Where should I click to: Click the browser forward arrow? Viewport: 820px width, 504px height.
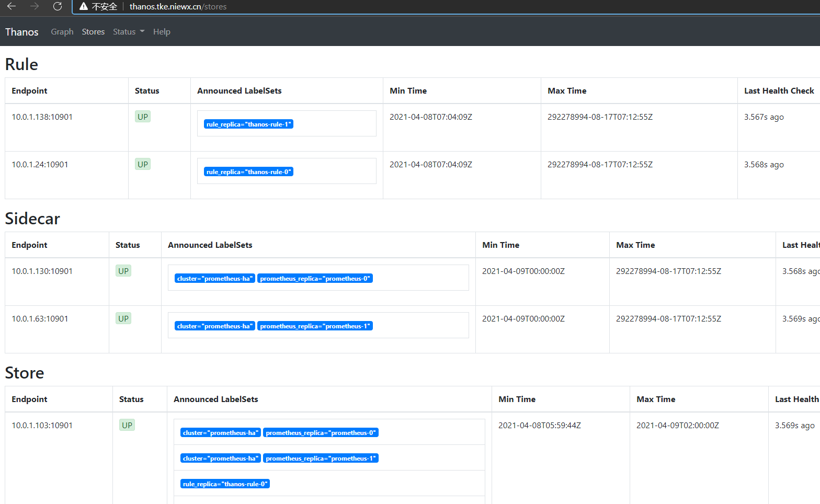[x=35, y=6]
